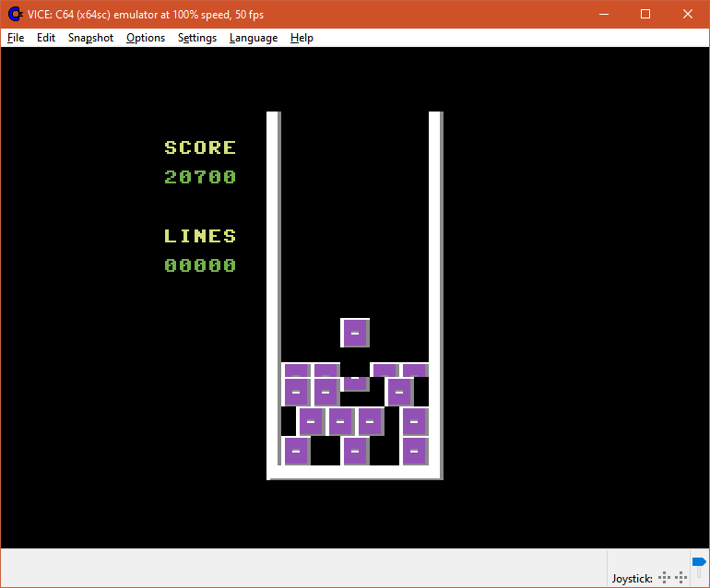The image size is (710, 588).
Task: Click the LINES label
Action: point(200,236)
